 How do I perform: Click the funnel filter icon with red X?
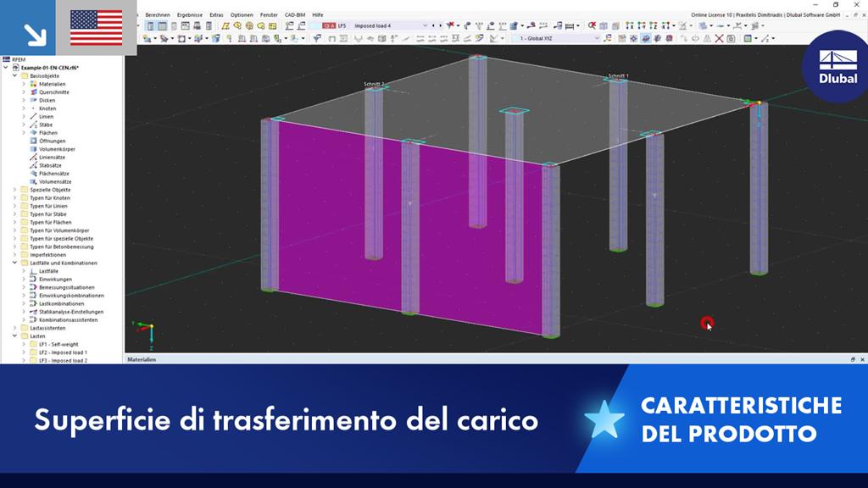[451, 25]
